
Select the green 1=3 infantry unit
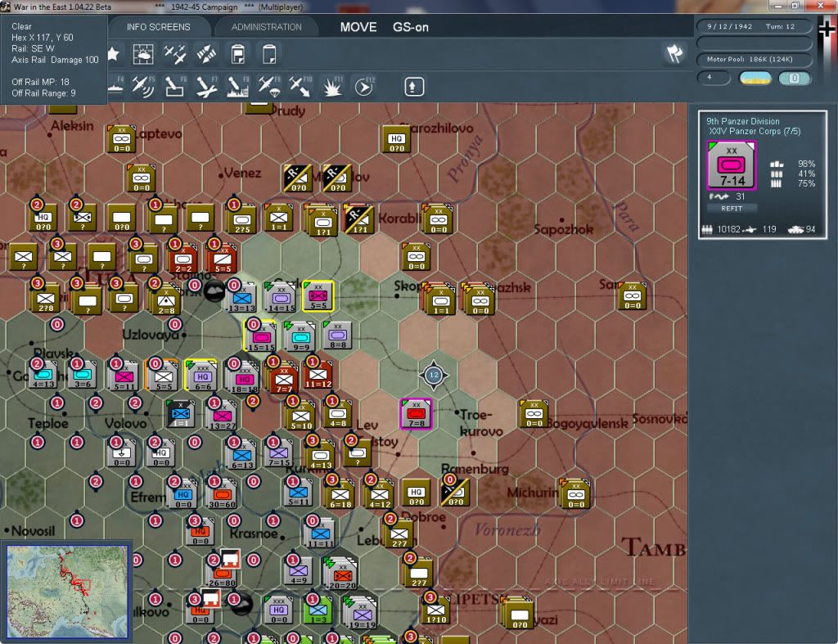tap(318, 609)
